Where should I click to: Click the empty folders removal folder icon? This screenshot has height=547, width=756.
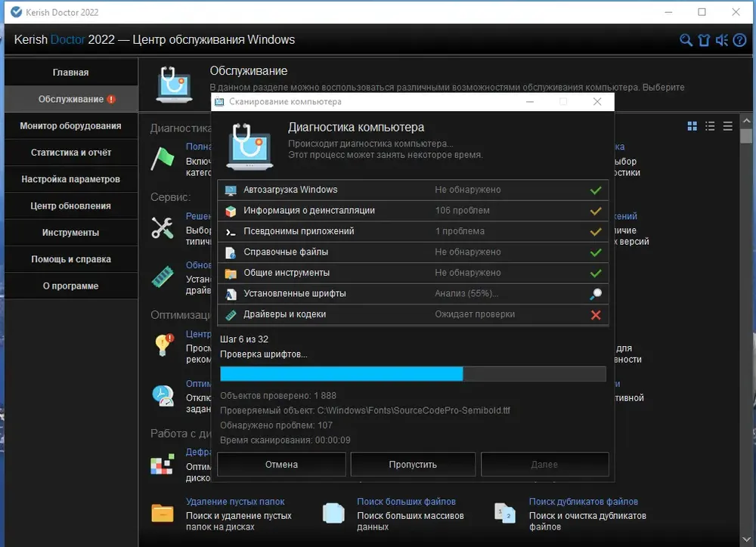[x=163, y=513]
